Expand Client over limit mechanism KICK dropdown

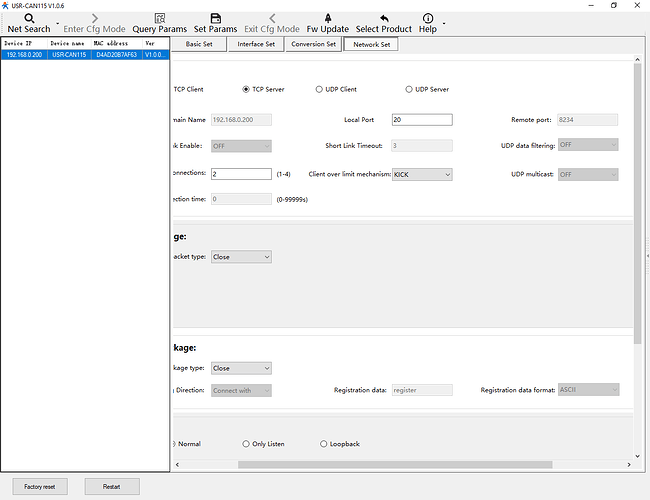(x=421, y=174)
